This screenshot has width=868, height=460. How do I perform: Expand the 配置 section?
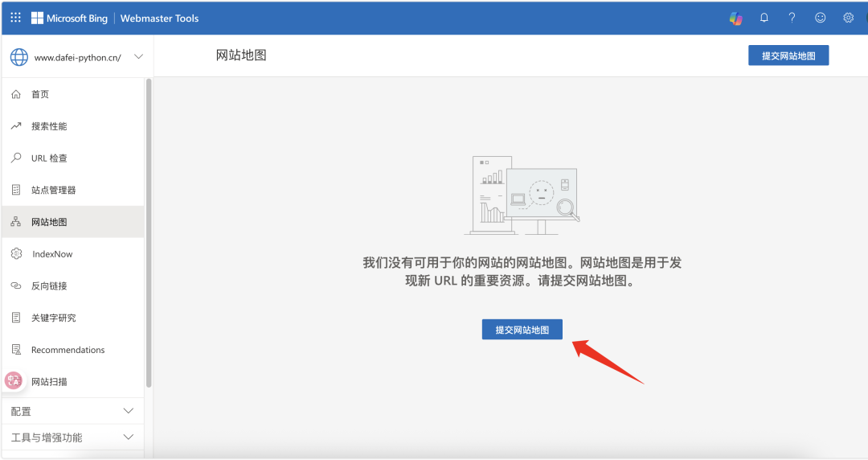[x=73, y=411]
